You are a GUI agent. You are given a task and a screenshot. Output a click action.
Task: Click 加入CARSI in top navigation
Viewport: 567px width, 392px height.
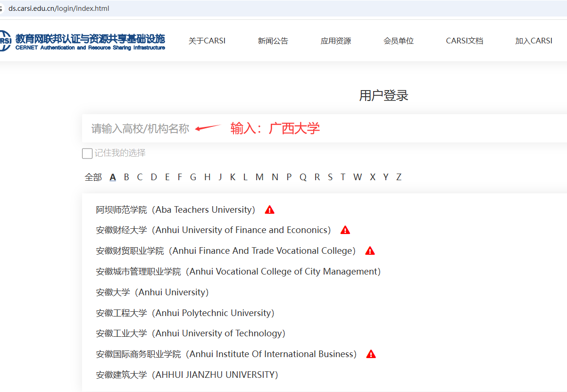[x=534, y=41]
